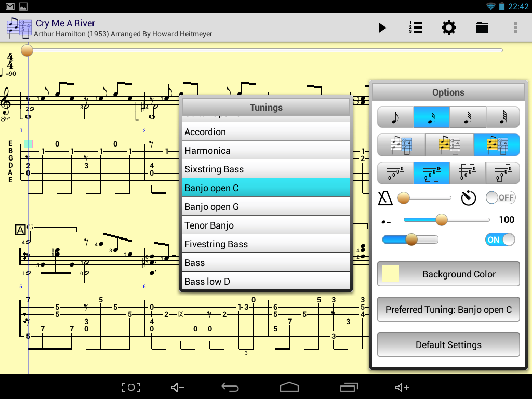Adjust the blue volume slider beside ON

pos(410,240)
